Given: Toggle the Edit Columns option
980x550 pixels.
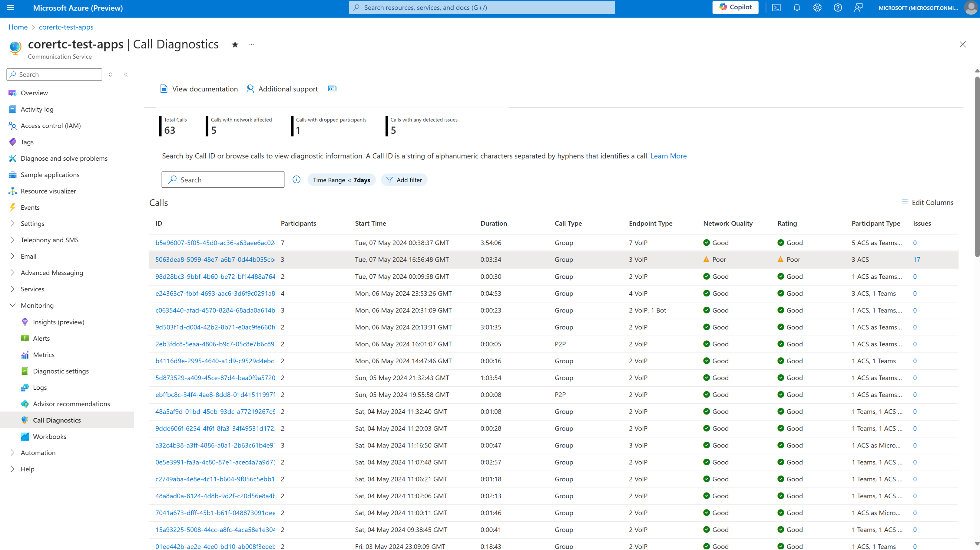Looking at the screenshot, I should tap(928, 202).
